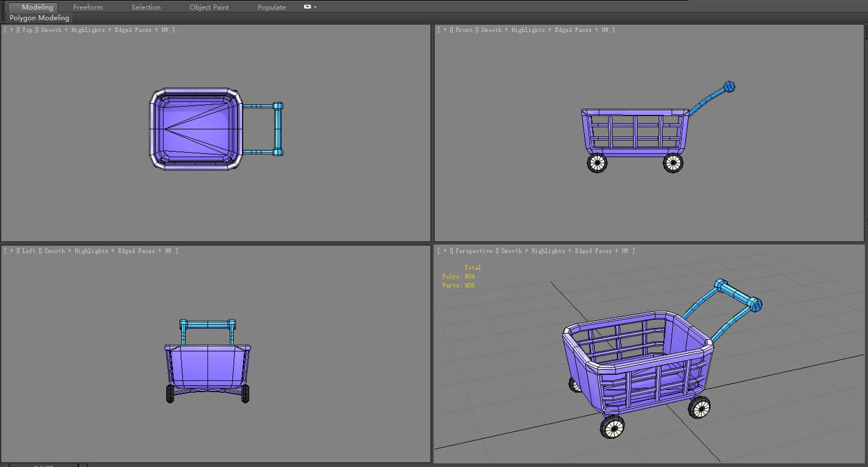Switch to the Modeling ribbon tab
This screenshot has width=868, height=467.
[x=37, y=7]
